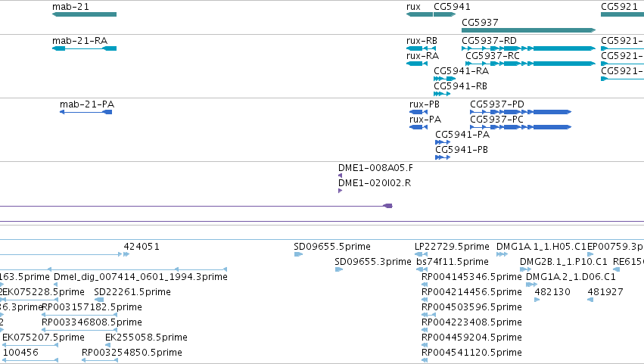This screenshot has width=644, height=364.
Task: Select the rux-RA transcript label
Action: tap(422, 56)
